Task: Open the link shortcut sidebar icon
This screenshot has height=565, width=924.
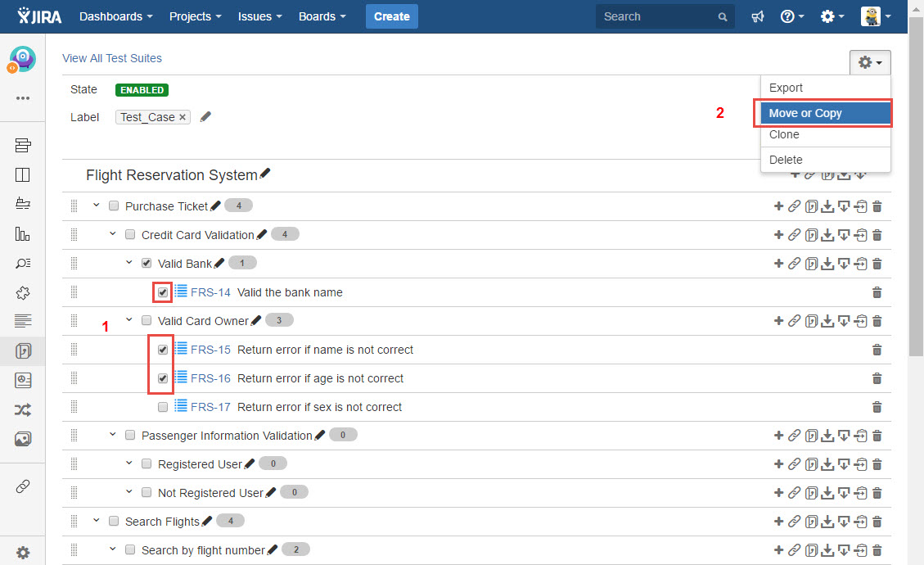Action: point(23,486)
